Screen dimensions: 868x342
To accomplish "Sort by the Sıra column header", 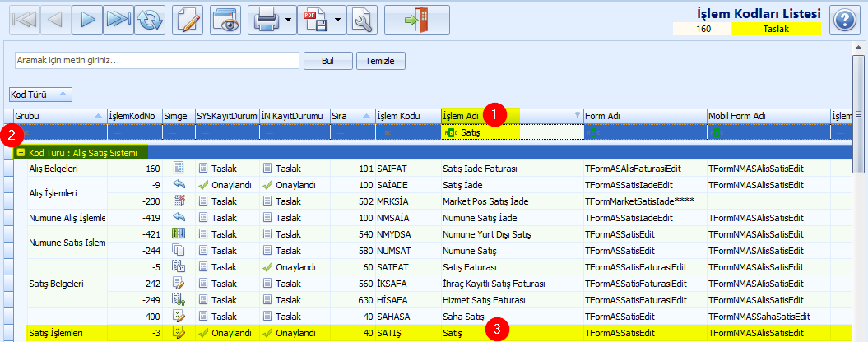I will click(x=353, y=116).
